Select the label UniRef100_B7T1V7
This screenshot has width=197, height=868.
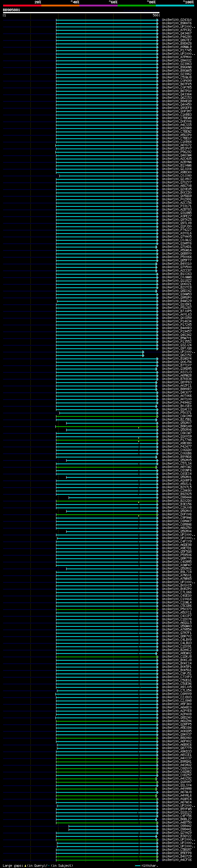point(177,365)
